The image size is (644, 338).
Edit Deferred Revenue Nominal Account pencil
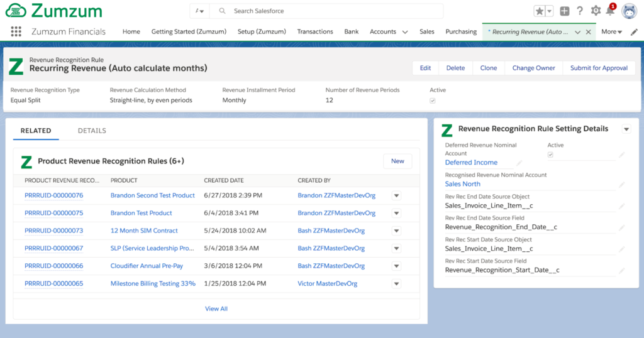pos(519,163)
